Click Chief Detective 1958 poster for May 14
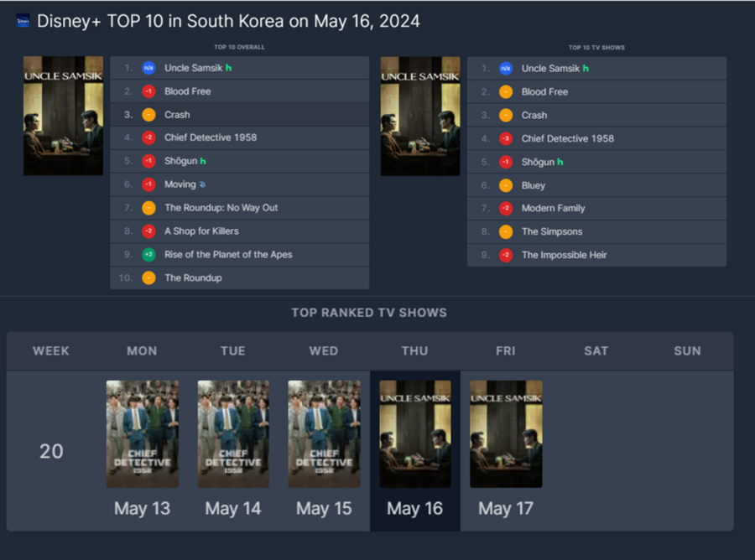This screenshot has width=755, height=560. coord(233,434)
